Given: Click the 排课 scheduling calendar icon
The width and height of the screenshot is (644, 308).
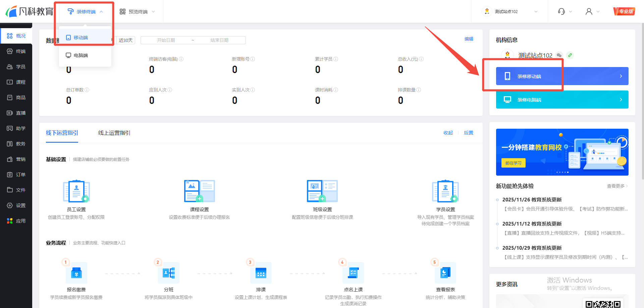Looking at the screenshot, I should click(x=261, y=273).
